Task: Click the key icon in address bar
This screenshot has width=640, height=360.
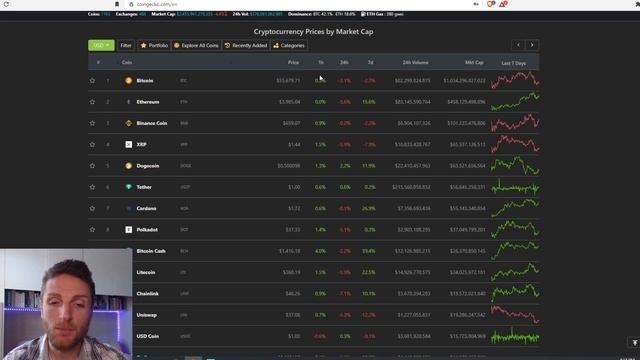Action: click(476, 4)
